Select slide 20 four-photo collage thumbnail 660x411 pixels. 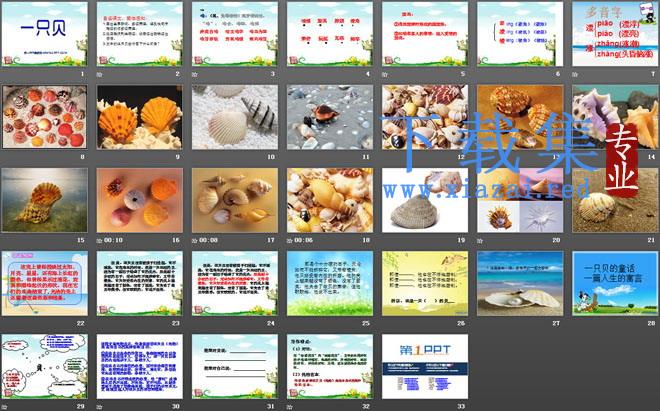point(520,200)
